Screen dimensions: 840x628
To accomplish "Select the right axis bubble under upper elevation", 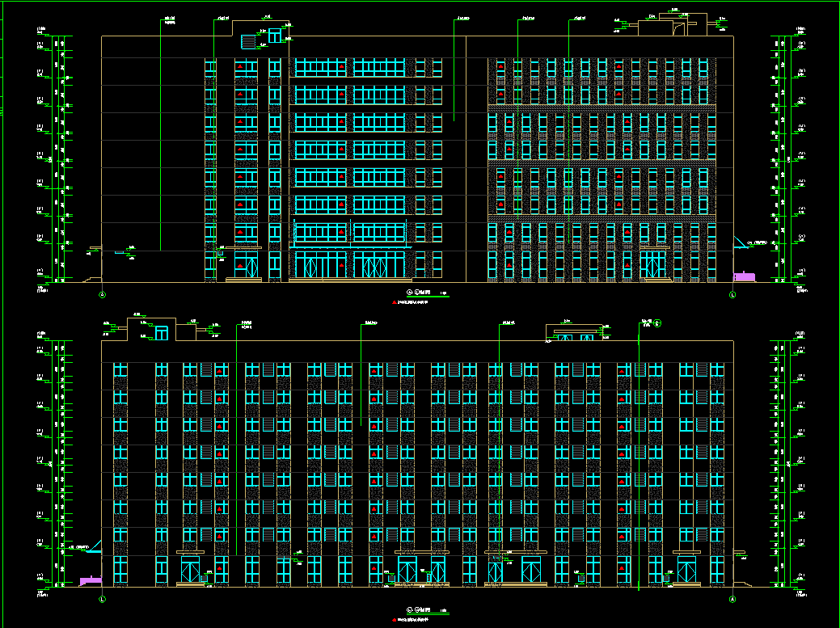I will pyautogui.click(x=732, y=295).
